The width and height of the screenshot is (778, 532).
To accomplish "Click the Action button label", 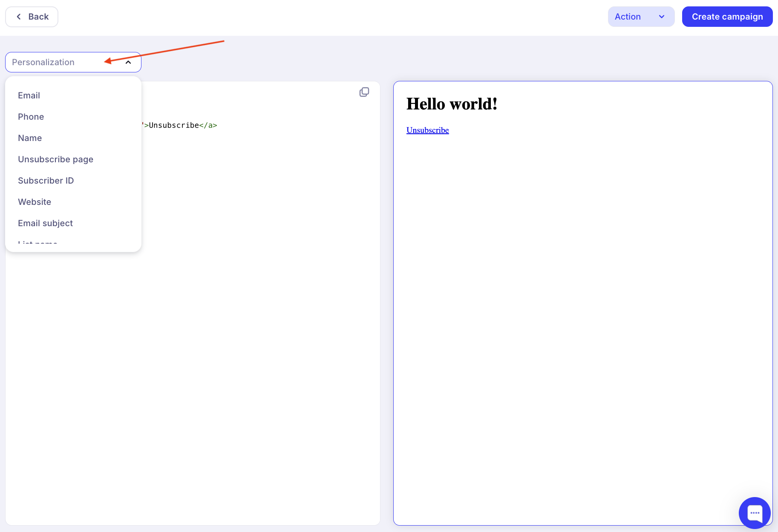I will [x=628, y=17].
